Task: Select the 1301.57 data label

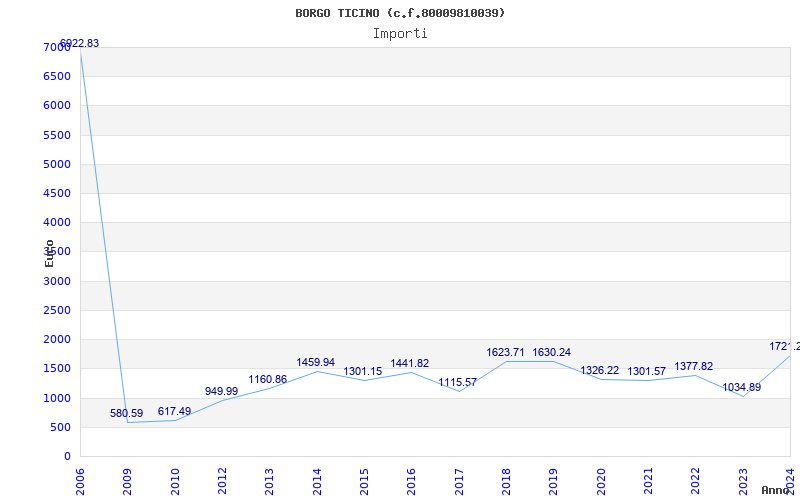Action: coord(646,371)
